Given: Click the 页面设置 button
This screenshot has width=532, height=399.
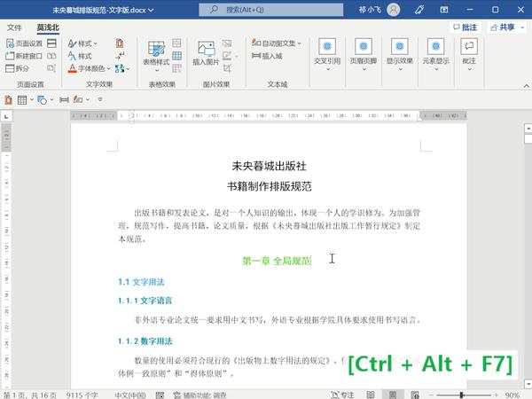Looking at the screenshot, I should tap(24, 43).
